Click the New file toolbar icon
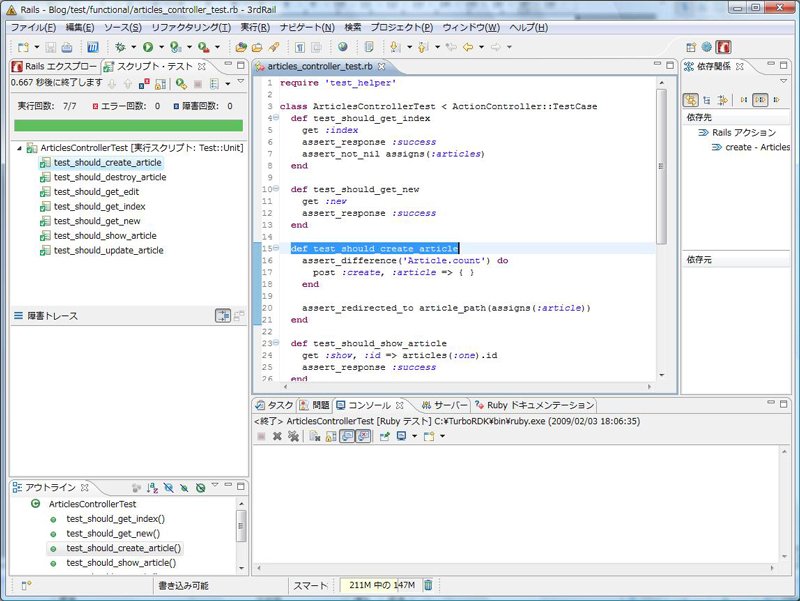This screenshot has height=601, width=800. click(x=23, y=47)
